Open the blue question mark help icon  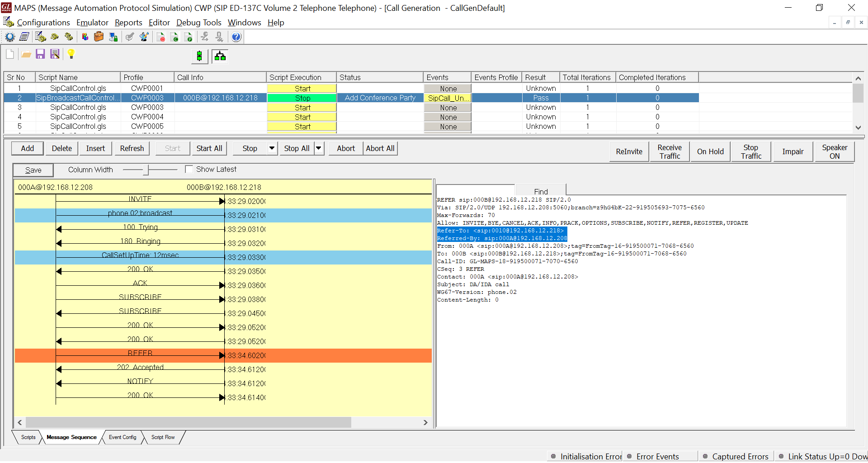pyautogui.click(x=236, y=37)
